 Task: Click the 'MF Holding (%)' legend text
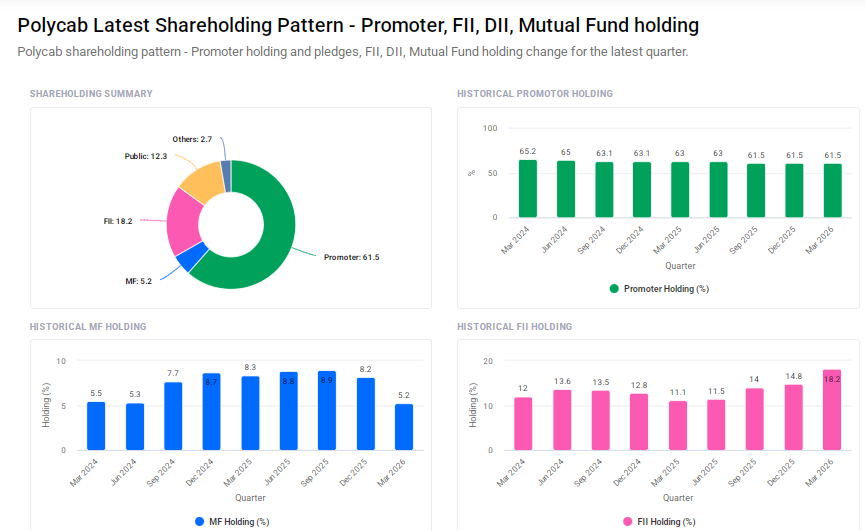pyautogui.click(x=239, y=522)
